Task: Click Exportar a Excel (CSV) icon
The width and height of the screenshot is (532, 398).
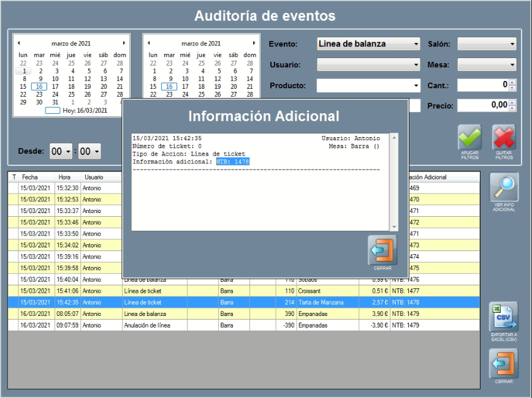Action: coord(503,317)
